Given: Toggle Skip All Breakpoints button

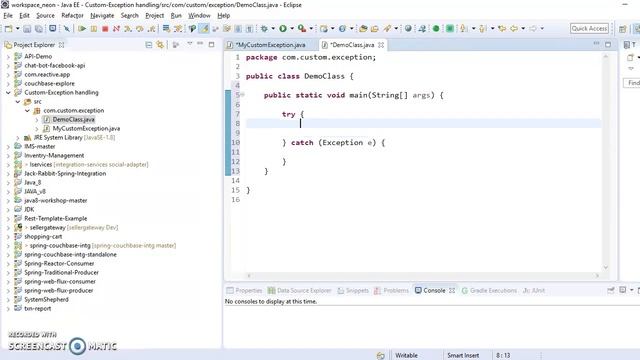Looking at the screenshot, I should coord(67,29).
